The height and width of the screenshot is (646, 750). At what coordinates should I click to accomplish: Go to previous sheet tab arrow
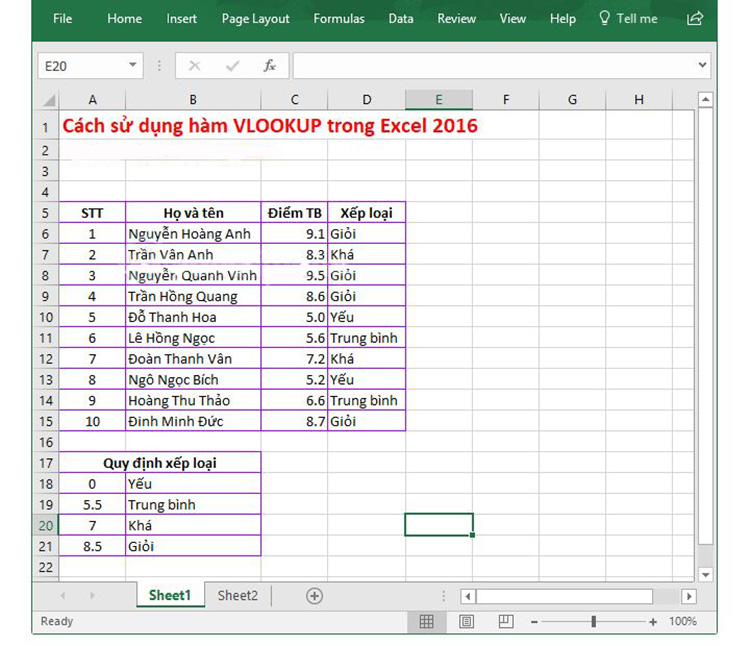(63, 596)
